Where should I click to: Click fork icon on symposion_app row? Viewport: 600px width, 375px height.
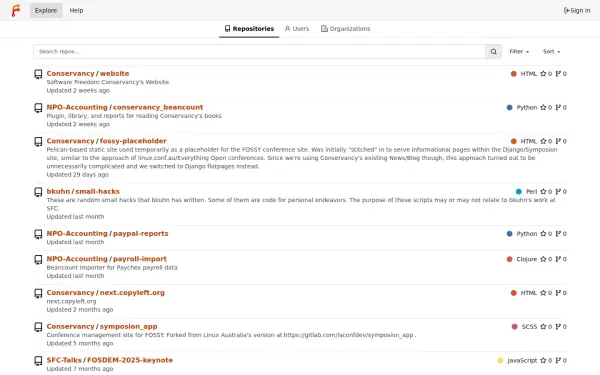pyautogui.click(x=558, y=326)
